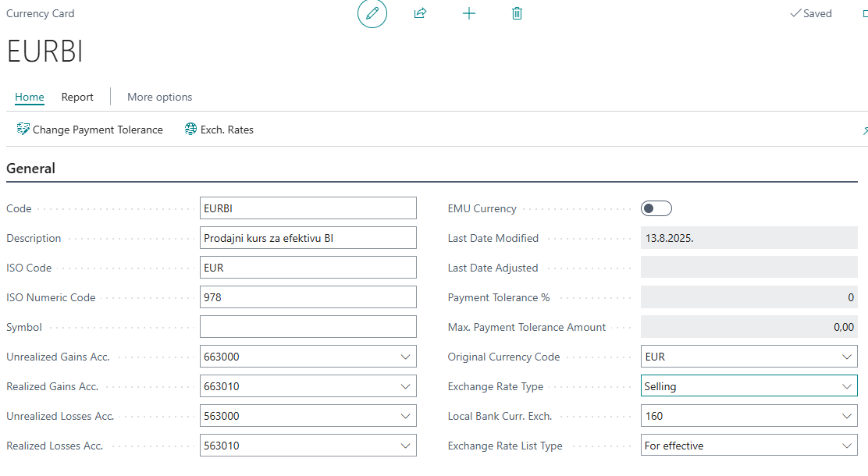Viewport: 868px width, 476px height.
Task: Click the trash delete icon
Action: click(517, 13)
